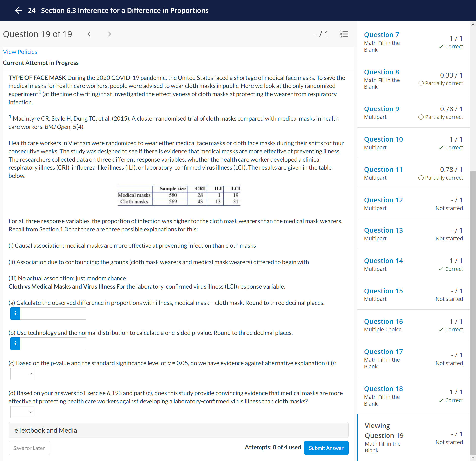Image resolution: width=476 pixels, height=461 pixels.
Task: Select Question 8 partially correct item
Action: (x=382, y=72)
